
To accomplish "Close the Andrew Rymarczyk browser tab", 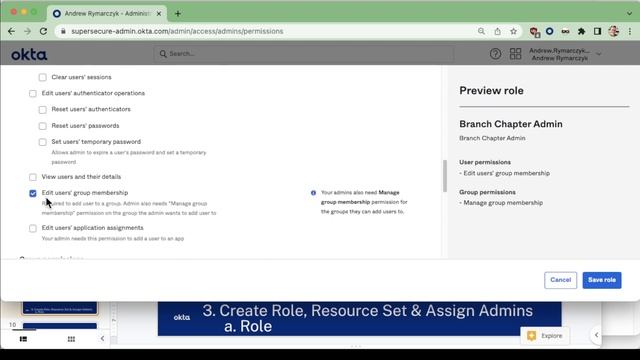I will pyautogui.click(x=159, y=13).
